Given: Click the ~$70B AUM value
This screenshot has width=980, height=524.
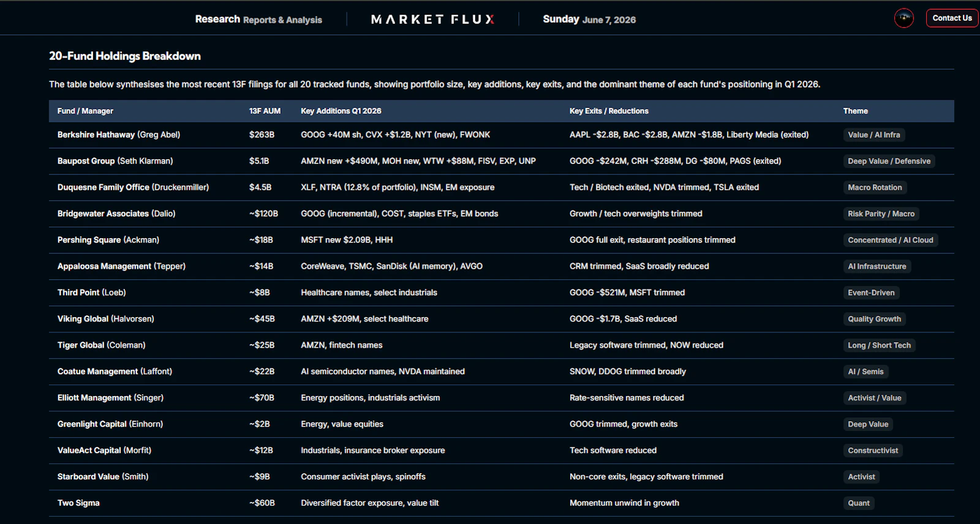Looking at the screenshot, I should (262, 398).
